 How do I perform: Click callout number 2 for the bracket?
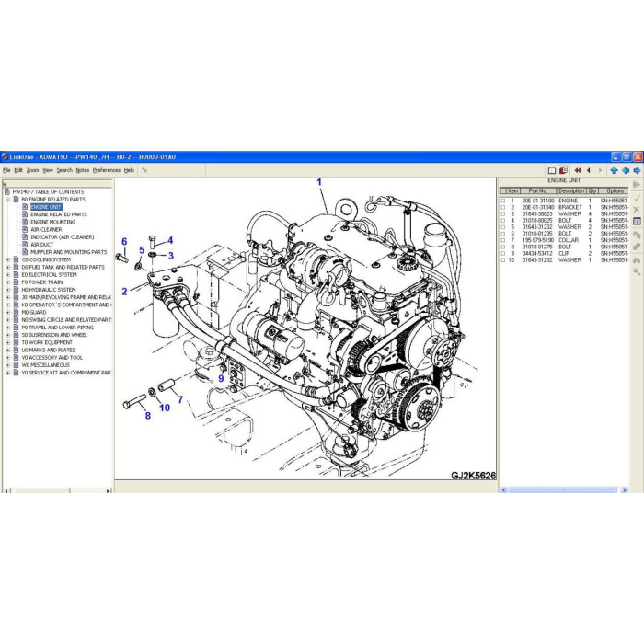(x=124, y=292)
